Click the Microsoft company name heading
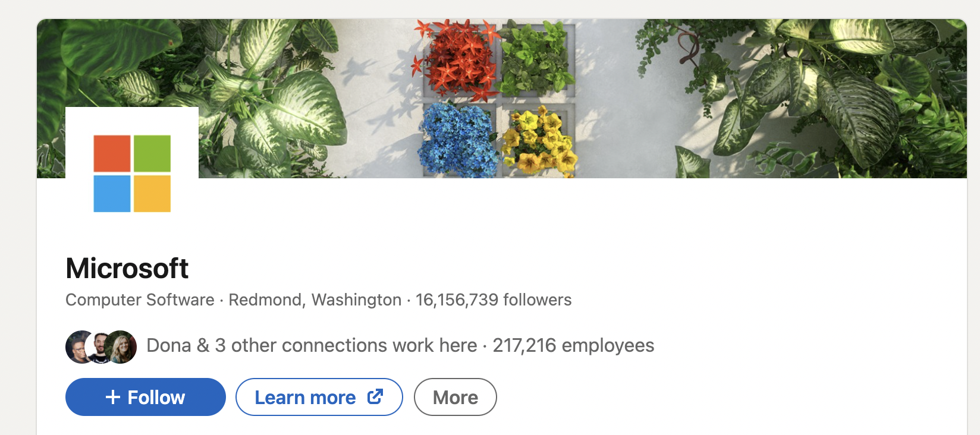 click(x=127, y=268)
